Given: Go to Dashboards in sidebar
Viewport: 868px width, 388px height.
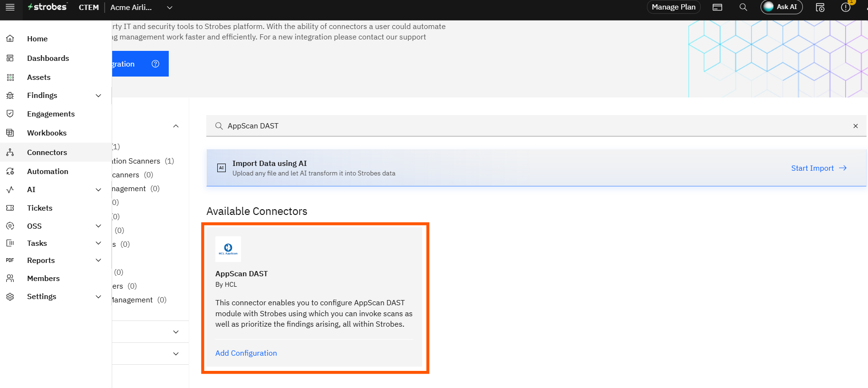Looking at the screenshot, I should (x=48, y=58).
